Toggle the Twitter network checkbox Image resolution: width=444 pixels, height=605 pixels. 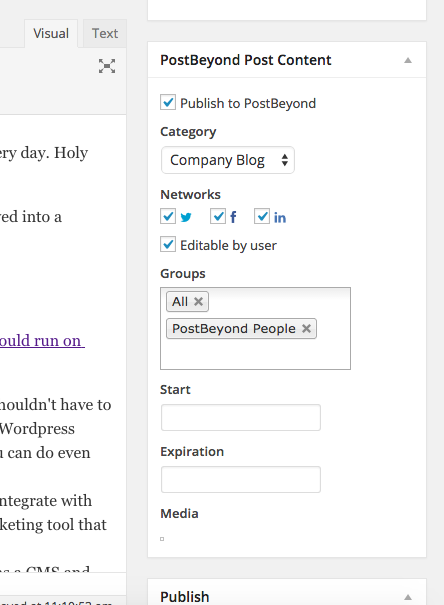168,216
